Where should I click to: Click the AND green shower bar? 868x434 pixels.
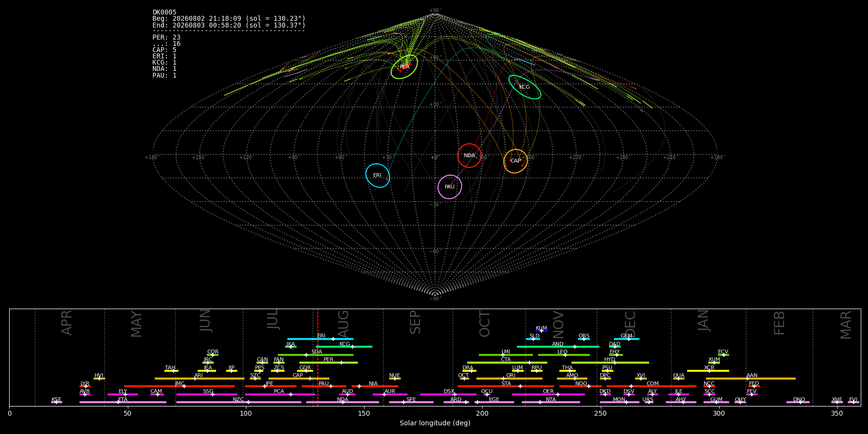coord(558,347)
